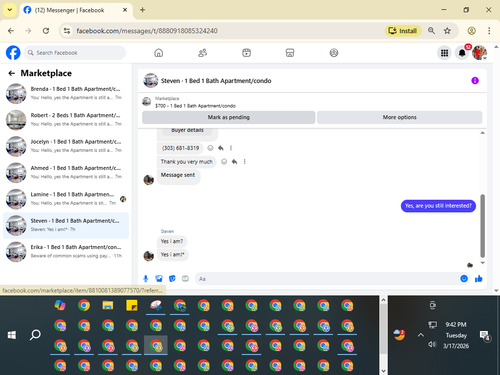The image size is (500, 375).
Task: Open the Facebook menu grid icon
Action: click(444, 53)
